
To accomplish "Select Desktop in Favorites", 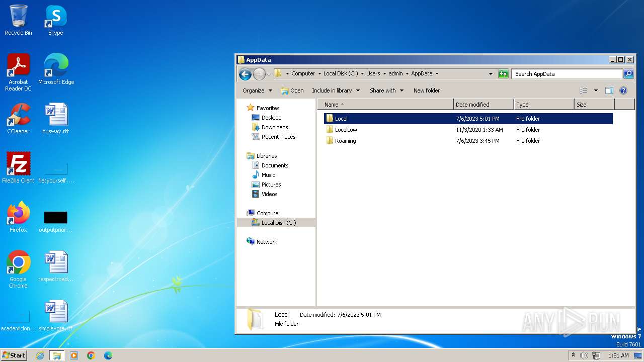I will click(x=271, y=118).
